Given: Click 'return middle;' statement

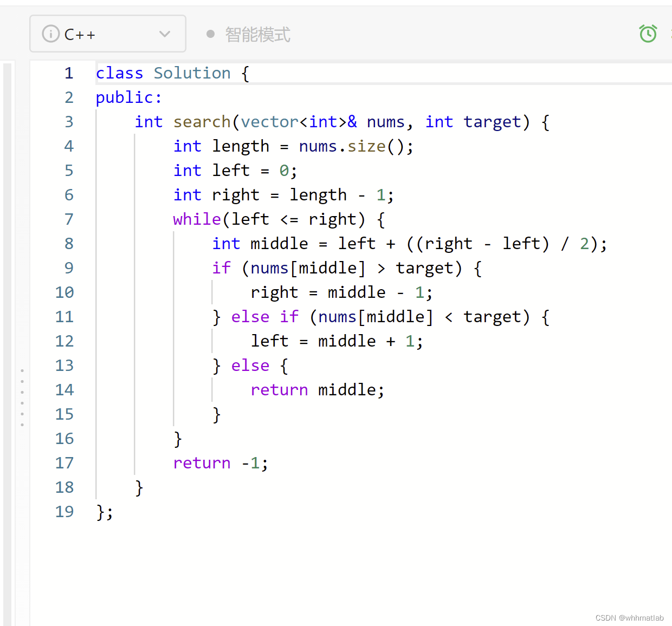Looking at the screenshot, I should tap(318, 390).
